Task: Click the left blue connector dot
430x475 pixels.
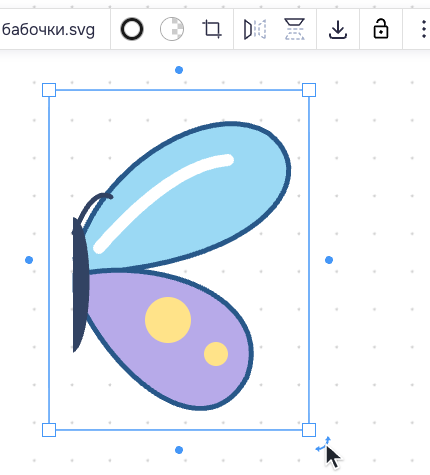Action: pyautogui.click(x=29, y=260)
